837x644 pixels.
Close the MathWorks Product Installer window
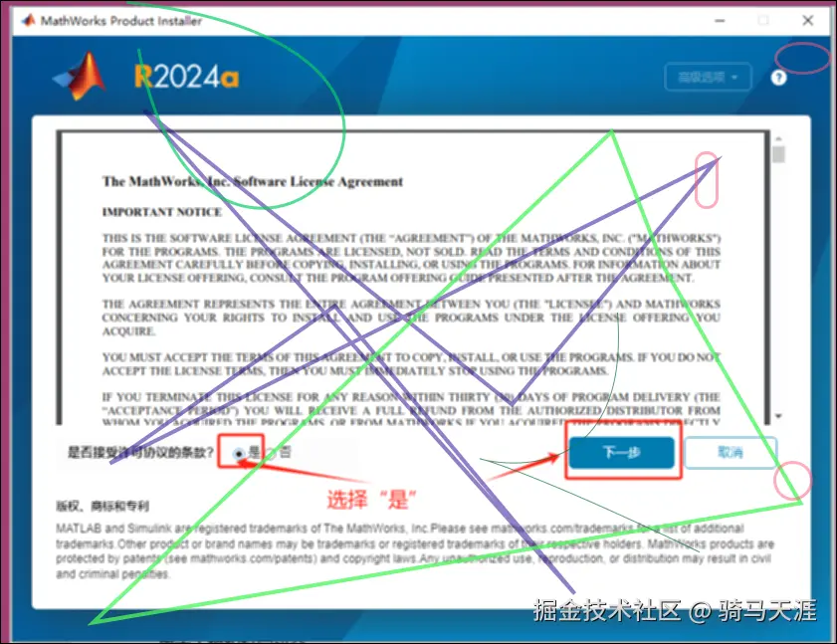click(808, 21)
